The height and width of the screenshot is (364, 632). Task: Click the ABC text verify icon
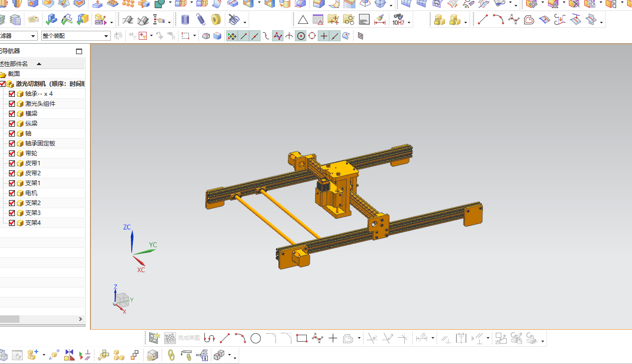pyautogui.click(x=100, y=20)
